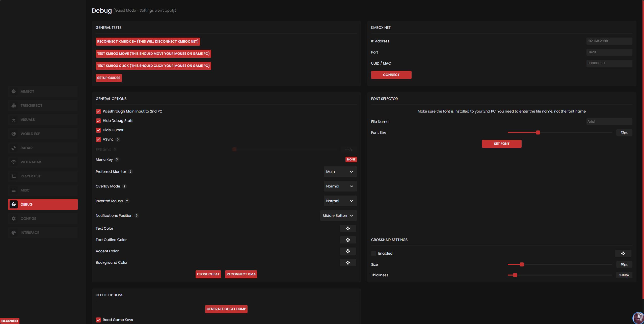The image size is (644, 324).
Task: Click the Player List icon in sidebar
Action: coord(14,176)
